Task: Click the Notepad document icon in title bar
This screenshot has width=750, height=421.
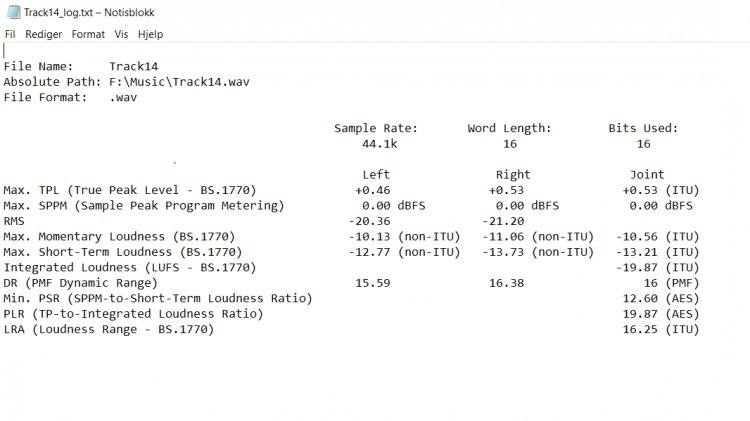Action: (x=13, y=12)
